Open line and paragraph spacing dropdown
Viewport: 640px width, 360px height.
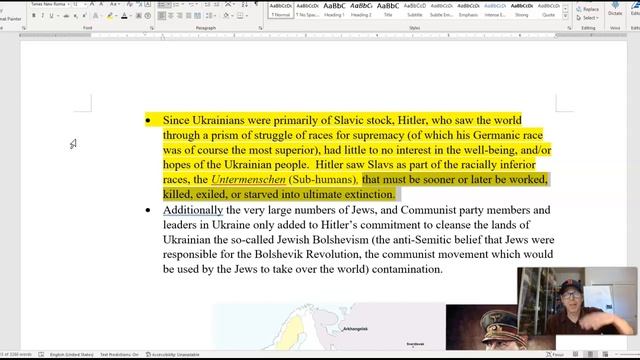211,16
